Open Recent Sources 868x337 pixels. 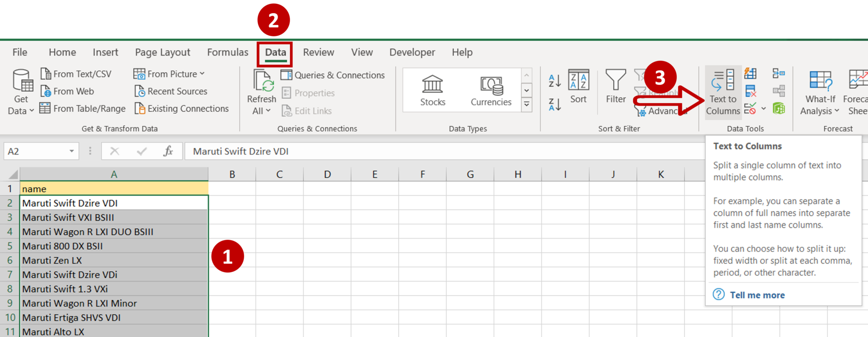tap(171, 91)
